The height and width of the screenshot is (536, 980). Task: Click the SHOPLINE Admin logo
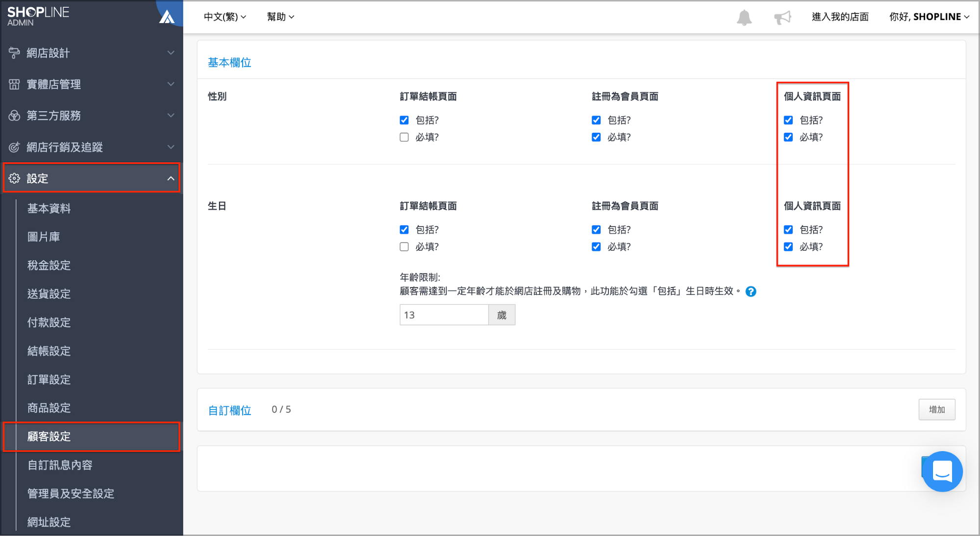pos(38,16)
